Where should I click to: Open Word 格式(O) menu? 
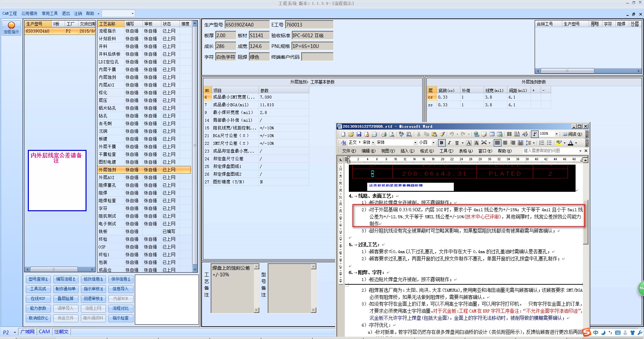427,151
